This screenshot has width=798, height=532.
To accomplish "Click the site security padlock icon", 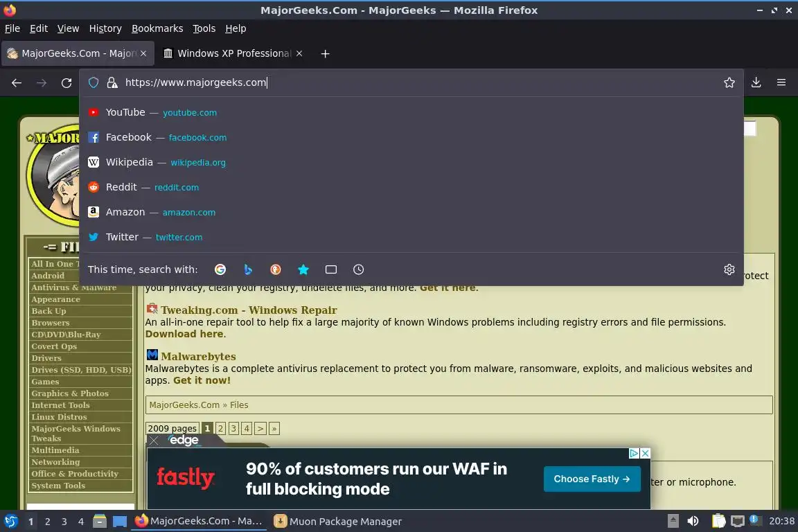I will (112, 82).
